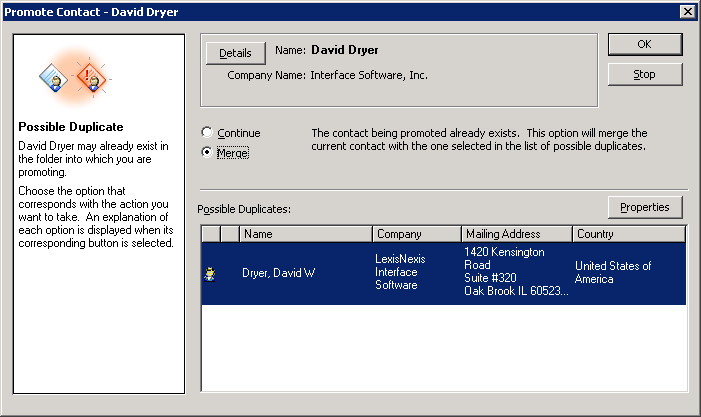Click the first blank column header
This screenshot has height=417, width=701.
pyautogui.click(x=210, y=234)
